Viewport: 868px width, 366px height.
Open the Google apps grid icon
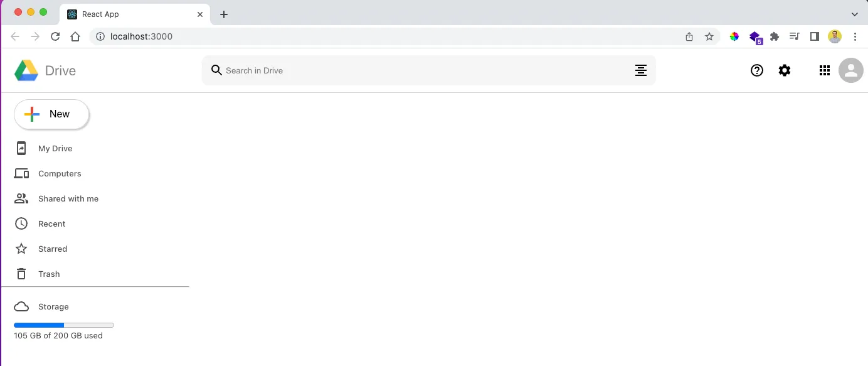click(x=825, y=70)
